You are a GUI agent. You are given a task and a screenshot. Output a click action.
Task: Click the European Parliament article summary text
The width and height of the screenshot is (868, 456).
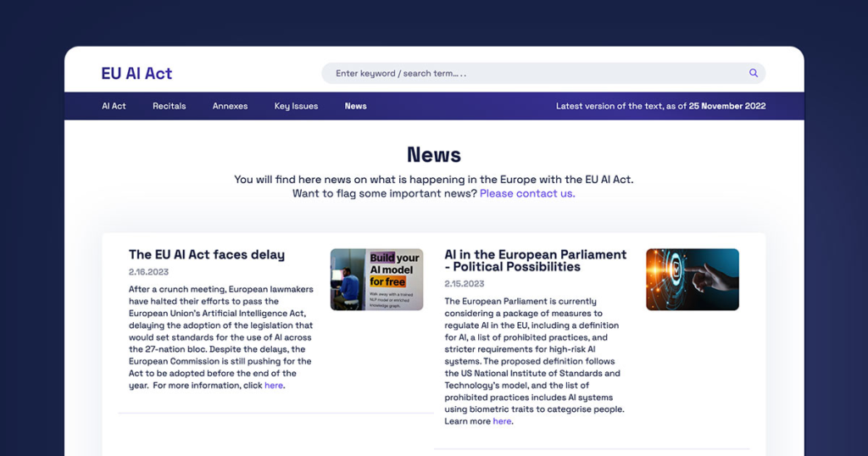(x=534, y=361)
